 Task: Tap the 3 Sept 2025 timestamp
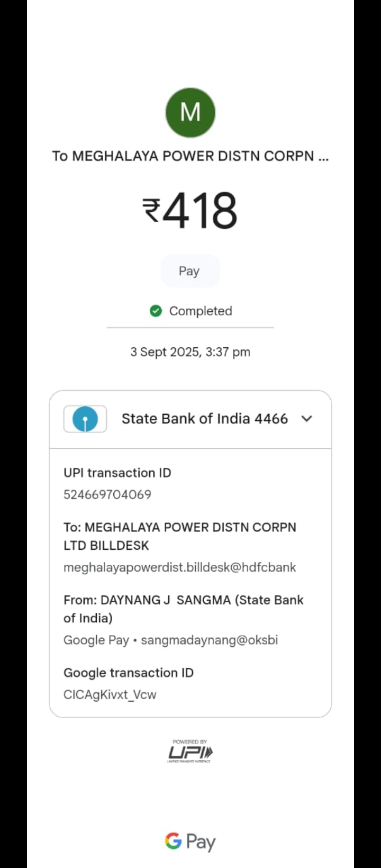(190, 352)
